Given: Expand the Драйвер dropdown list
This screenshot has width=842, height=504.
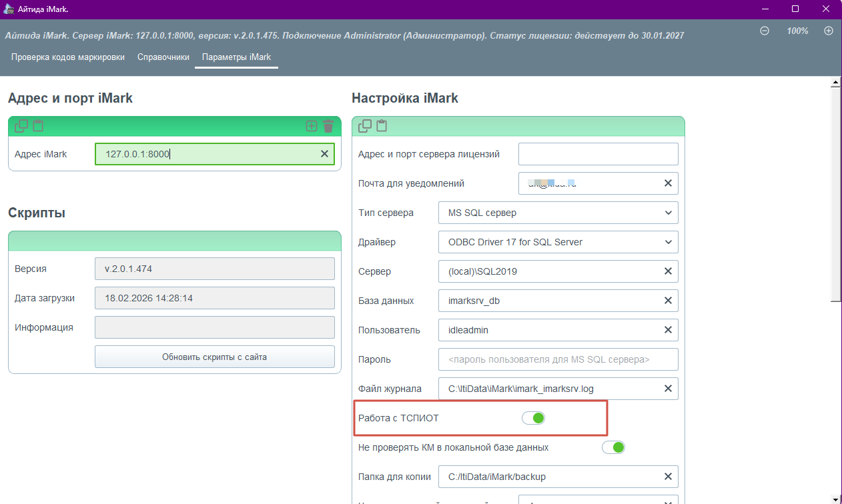Looking at the screenshot, I should coord(558,242).
